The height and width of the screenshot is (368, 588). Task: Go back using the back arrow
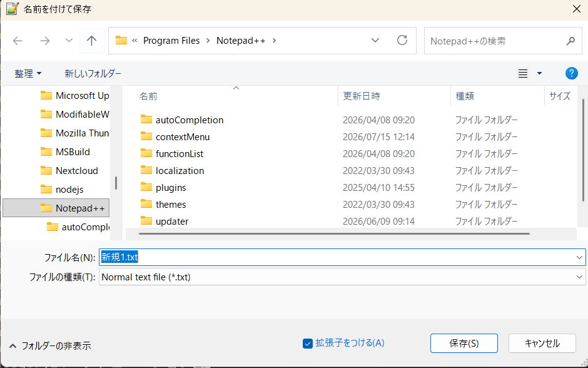(18, 41)
